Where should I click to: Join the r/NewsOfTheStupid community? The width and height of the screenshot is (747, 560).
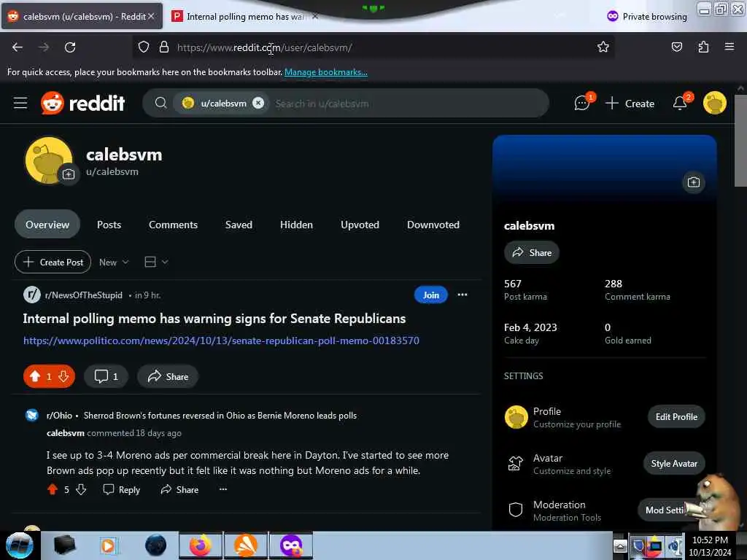[x=430, y=295]
